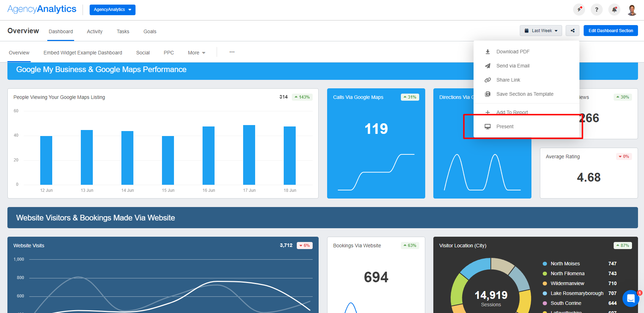Open the PPC section tab

[169, 53]
